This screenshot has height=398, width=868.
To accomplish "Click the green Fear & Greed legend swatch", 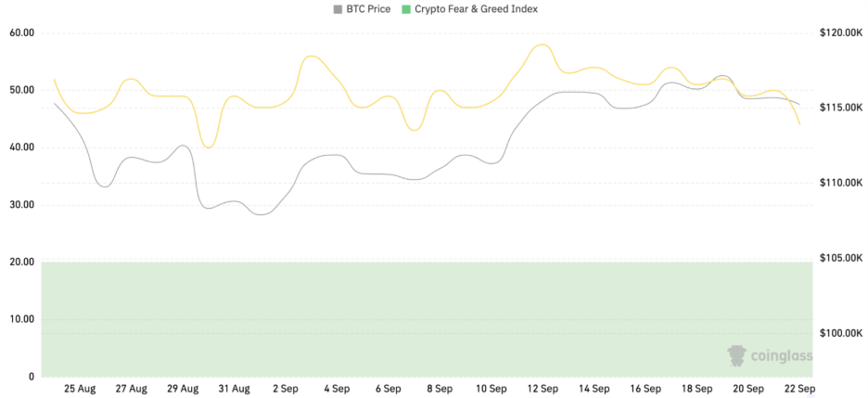I will click(407, 9).
